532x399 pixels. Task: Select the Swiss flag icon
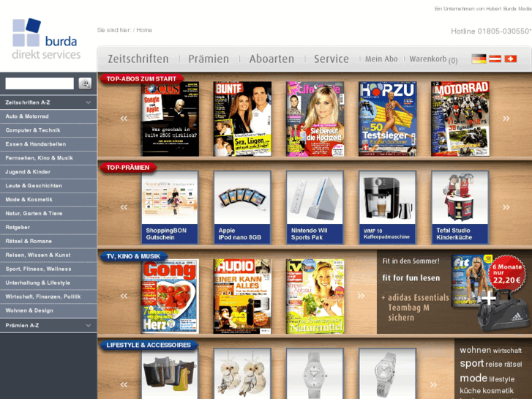coord(511,59)
